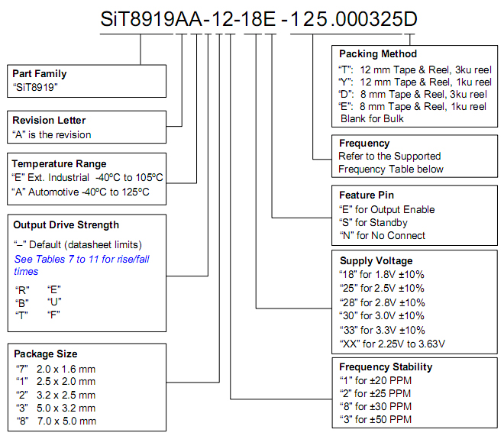Screen dimensions: 504x436
Task: Click the "E" drive strength code
Action: [54, 290]
